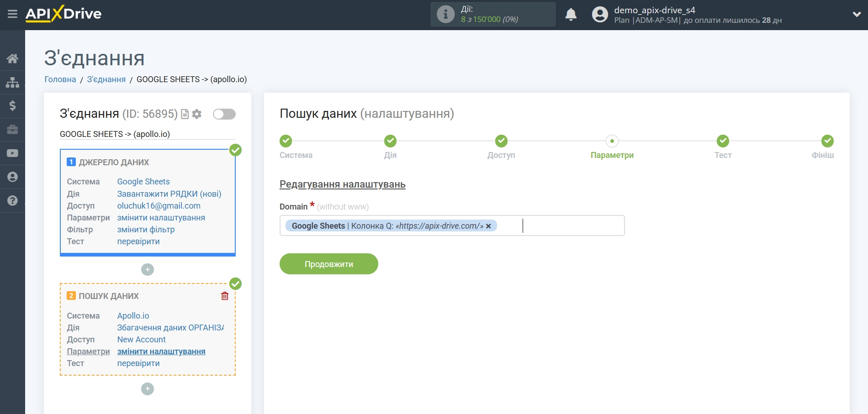Click the plus between the two data blocks
This screenshot has width=868, height=414.
click(x=147, y=269)
